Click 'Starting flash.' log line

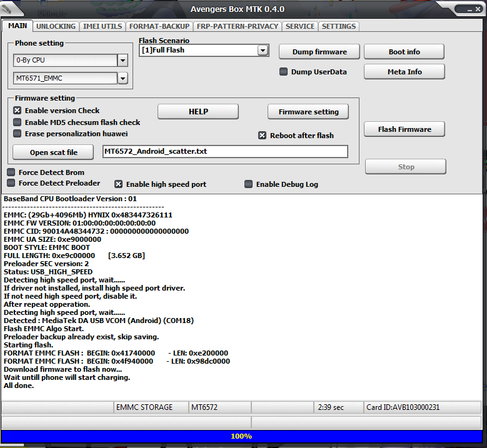tap(29, 345)
